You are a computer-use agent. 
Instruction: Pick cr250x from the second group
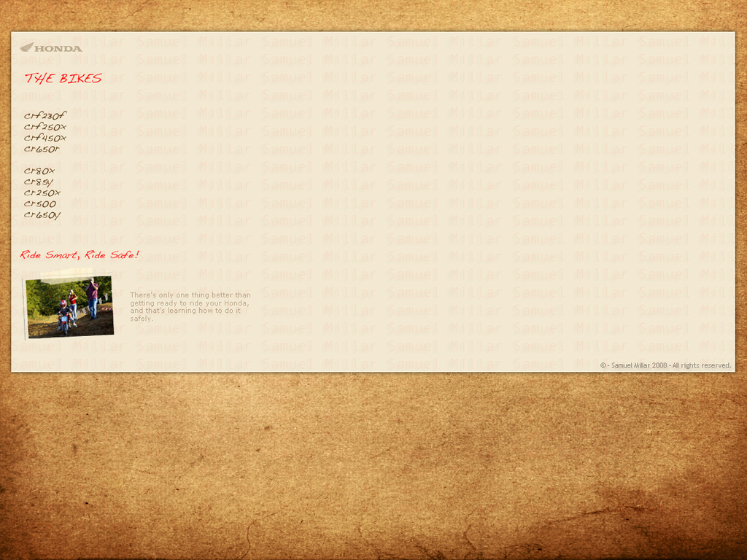pyautogui.click(x=42, y=192)
